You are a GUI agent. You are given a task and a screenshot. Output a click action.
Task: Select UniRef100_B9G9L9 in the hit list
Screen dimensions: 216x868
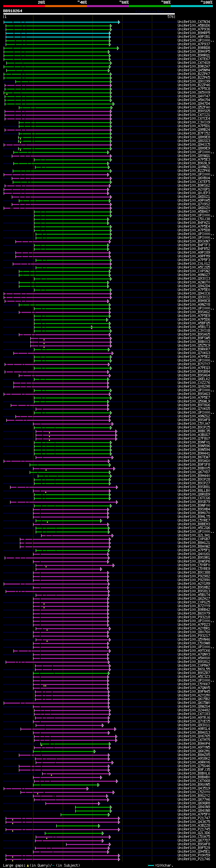click(194, 163)
